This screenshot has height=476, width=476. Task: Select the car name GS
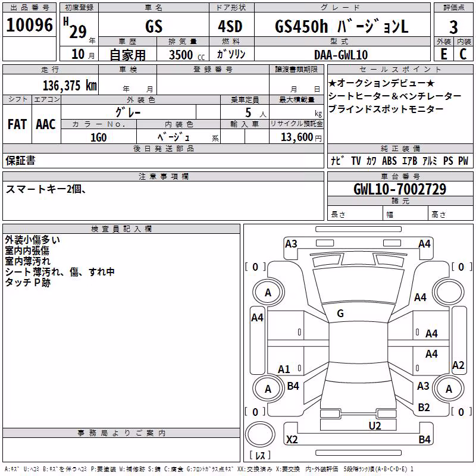(154, 26)
